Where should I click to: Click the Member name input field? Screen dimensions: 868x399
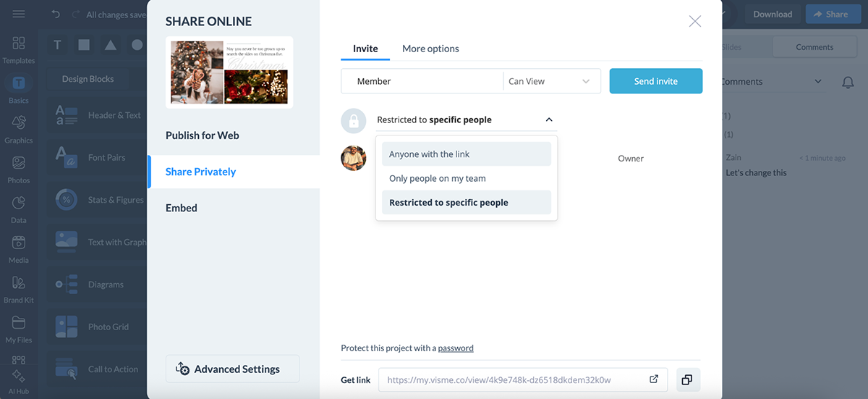422,82
